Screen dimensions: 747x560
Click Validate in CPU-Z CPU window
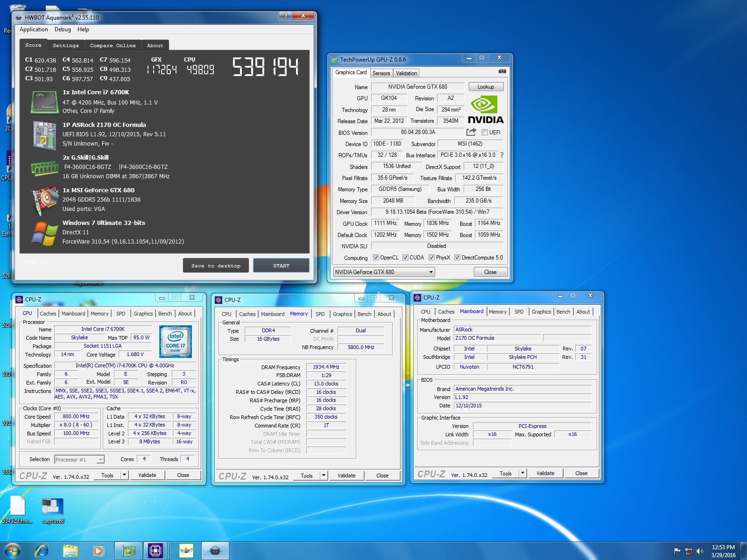click(x=147, y=475)
